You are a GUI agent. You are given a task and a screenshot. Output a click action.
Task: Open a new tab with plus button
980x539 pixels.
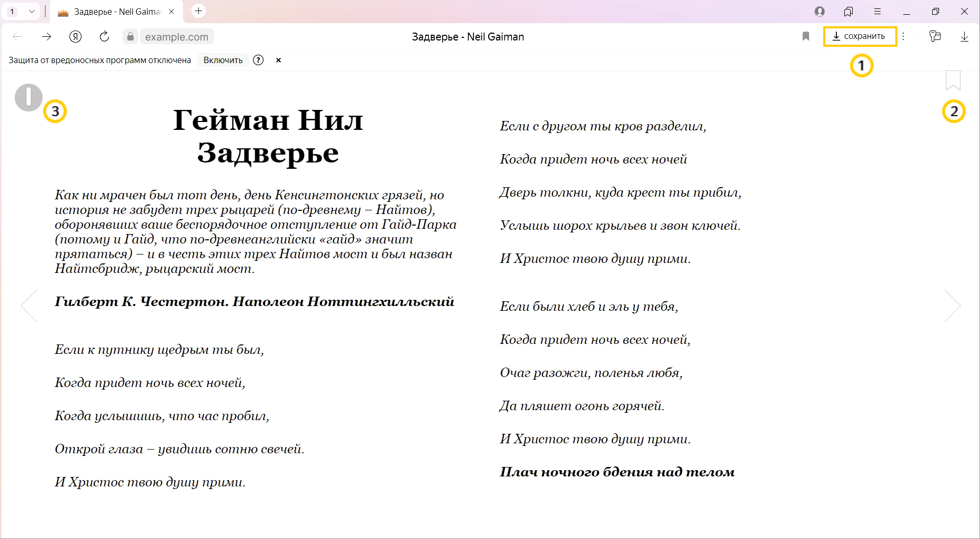(198, 11)
